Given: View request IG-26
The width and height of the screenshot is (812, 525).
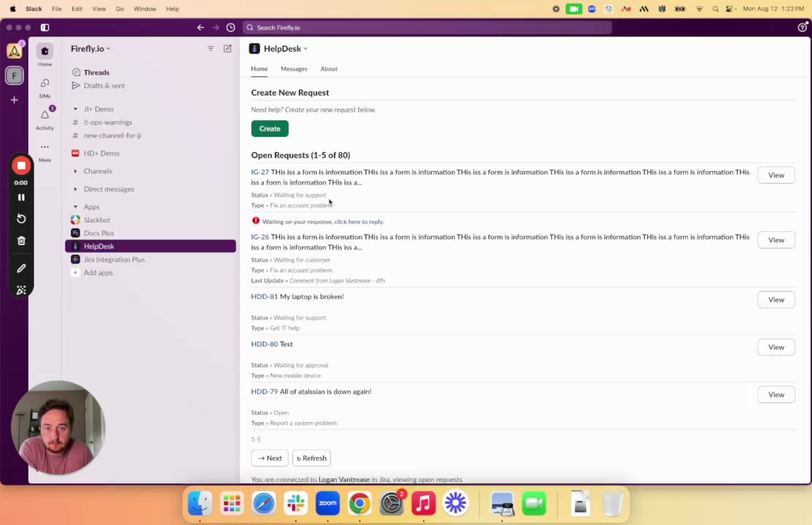Looking at the screenshot, I should (x=776, y=240).
